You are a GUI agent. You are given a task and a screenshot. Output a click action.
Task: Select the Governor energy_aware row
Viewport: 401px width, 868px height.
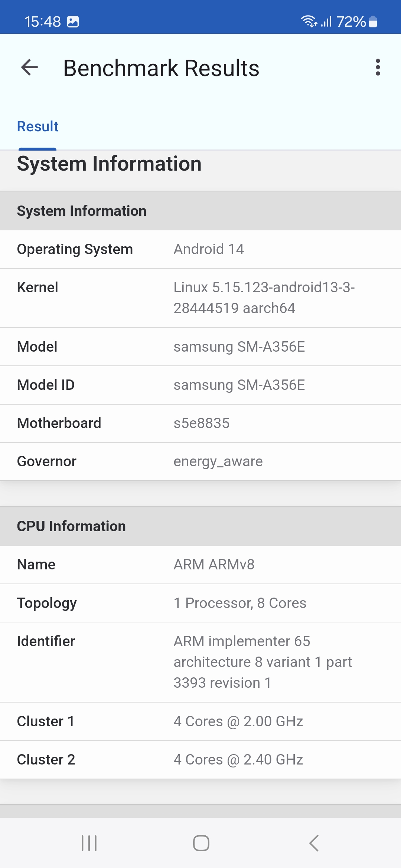200,461
